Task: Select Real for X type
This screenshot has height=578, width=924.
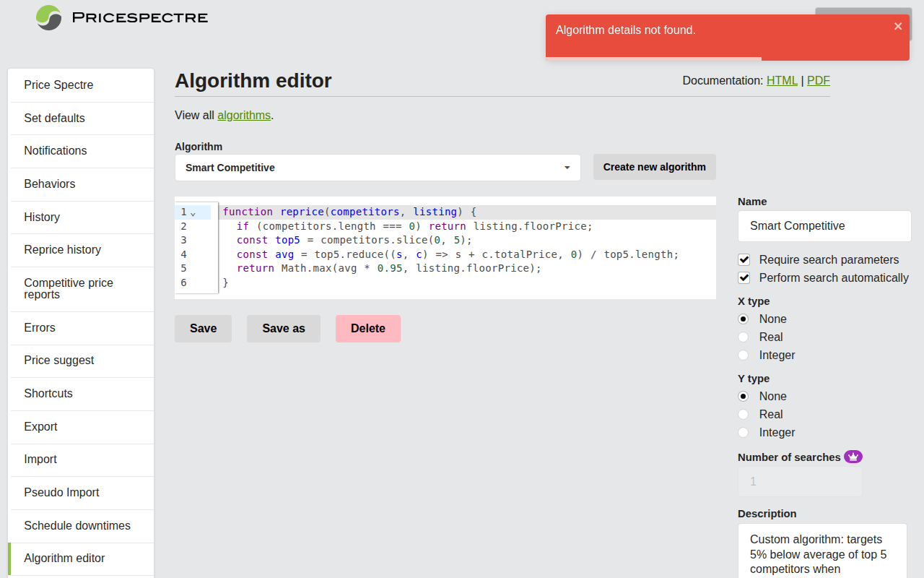Action: [x=743, y=337]
